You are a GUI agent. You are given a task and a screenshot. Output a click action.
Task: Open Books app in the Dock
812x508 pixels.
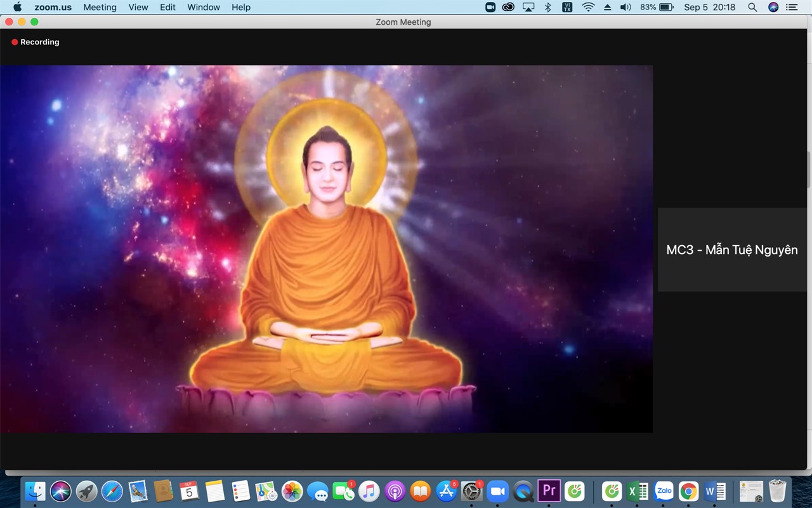(x=420, y=491)
